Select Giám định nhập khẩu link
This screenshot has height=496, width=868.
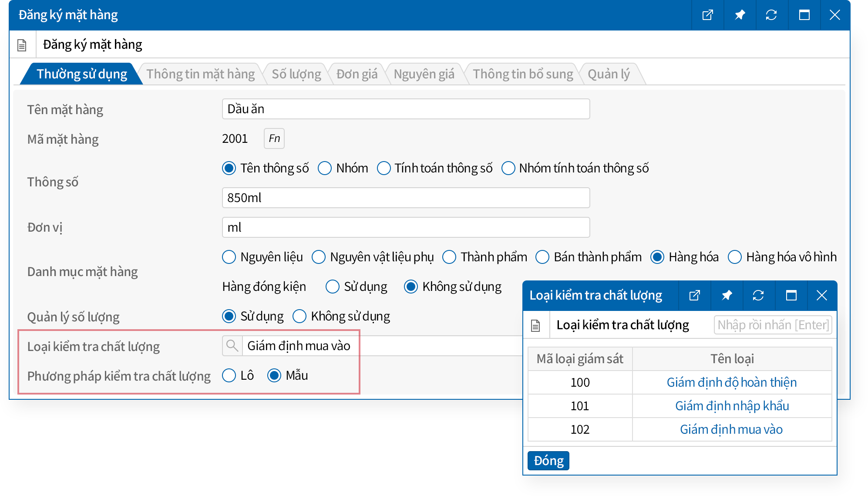732,406
